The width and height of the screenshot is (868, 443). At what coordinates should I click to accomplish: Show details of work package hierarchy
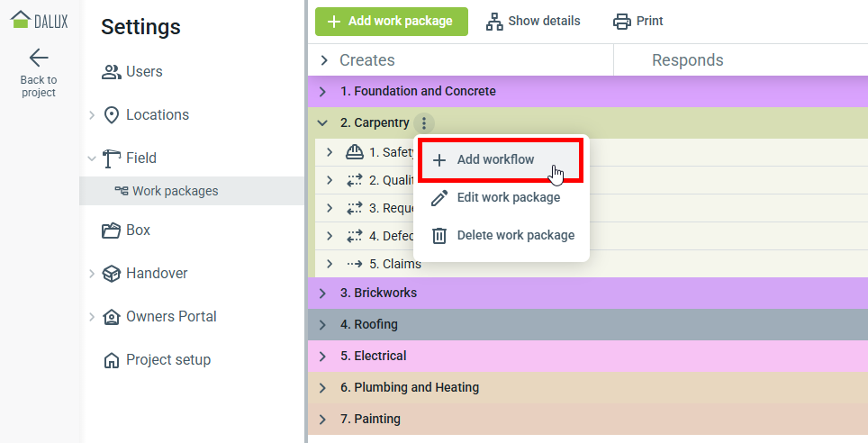click(x=533, y=21)
